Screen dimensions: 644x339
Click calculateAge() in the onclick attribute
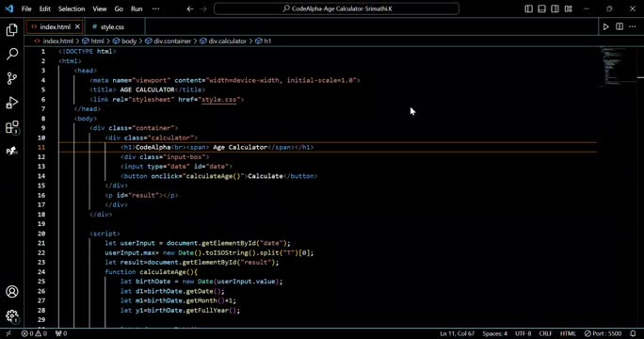(x=214, y=176)
